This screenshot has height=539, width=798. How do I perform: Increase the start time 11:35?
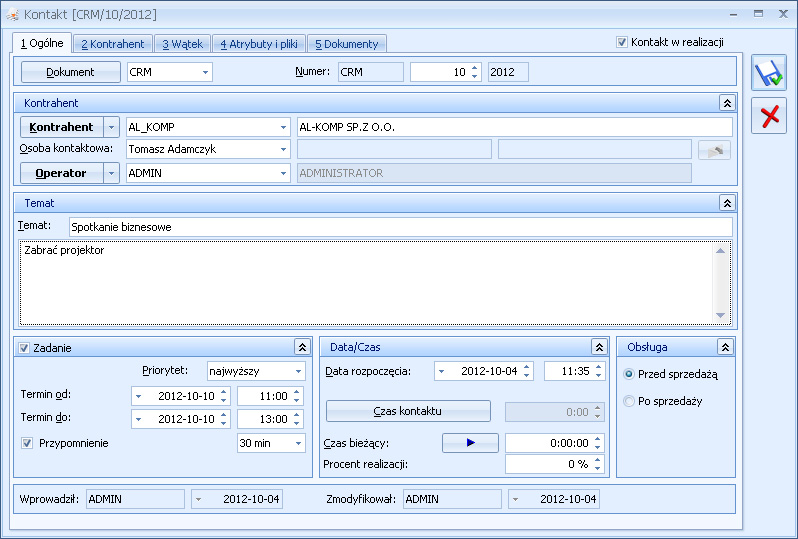[x=598, y=367]
